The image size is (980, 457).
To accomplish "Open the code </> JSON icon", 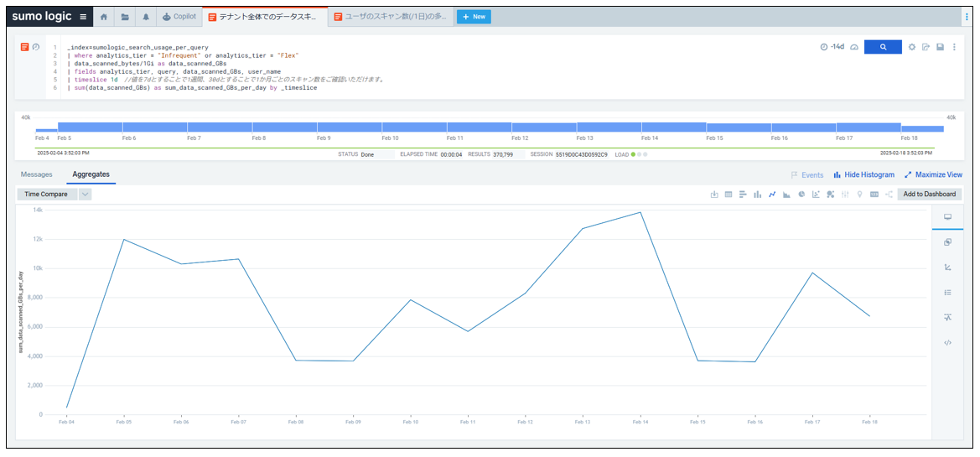I will [947, 343].
